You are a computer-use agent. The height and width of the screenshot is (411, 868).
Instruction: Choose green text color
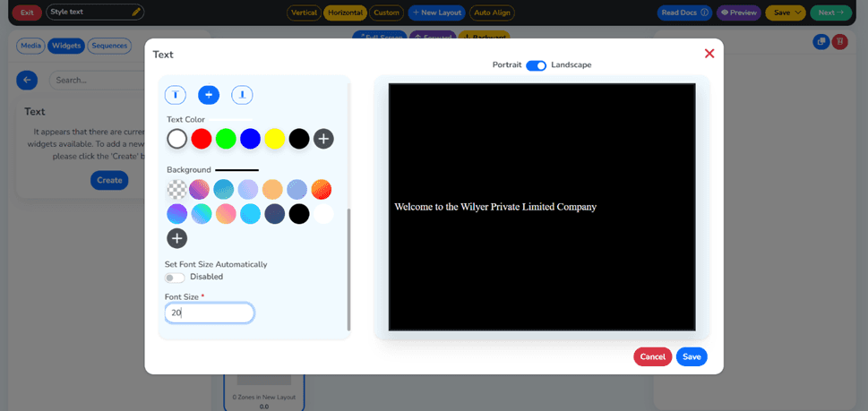(x=226, y=138)
